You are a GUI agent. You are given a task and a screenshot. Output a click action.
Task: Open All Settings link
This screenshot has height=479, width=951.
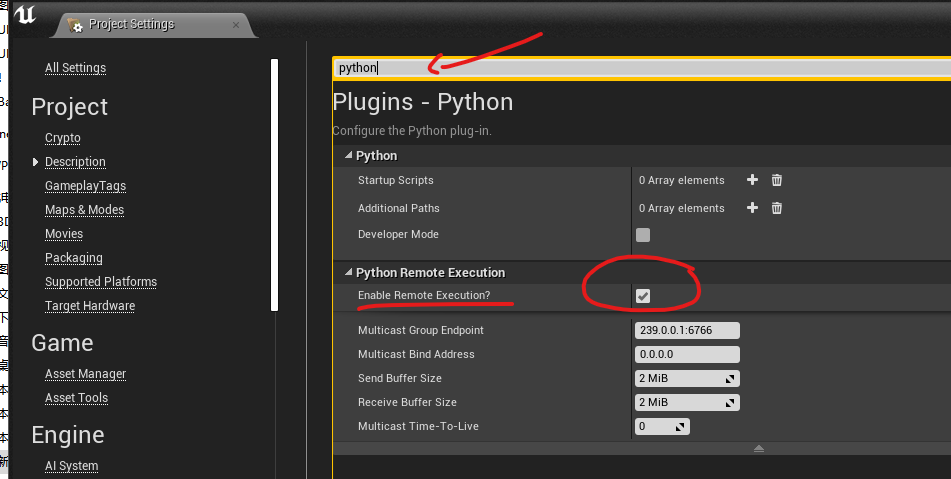(75, 68)
